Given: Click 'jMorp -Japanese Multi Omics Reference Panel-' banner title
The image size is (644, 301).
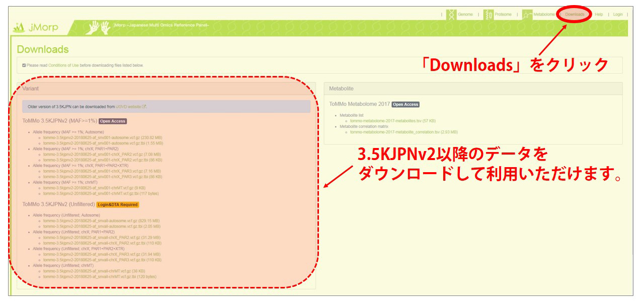Looking at the screenshot, I should (161, 26).
